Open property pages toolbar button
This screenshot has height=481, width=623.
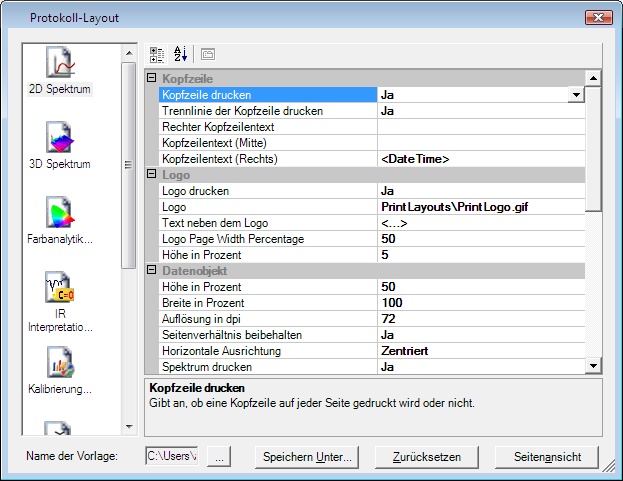(207, 54)
